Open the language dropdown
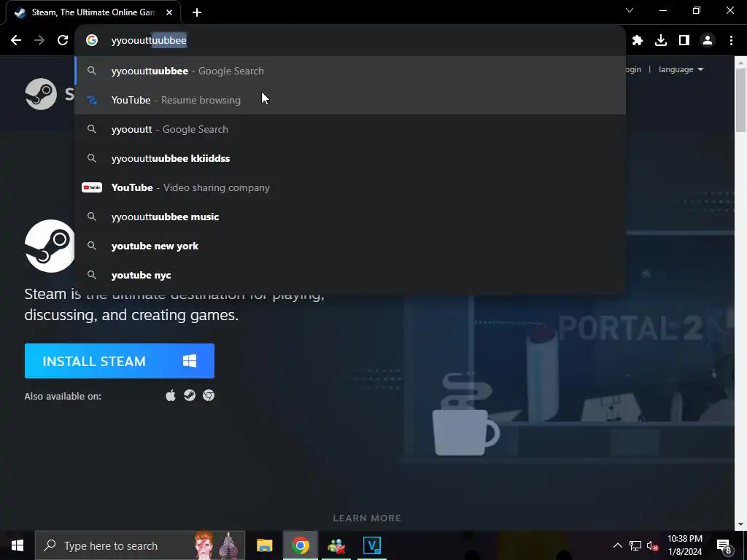747x560 pixels. coord(681,69)
